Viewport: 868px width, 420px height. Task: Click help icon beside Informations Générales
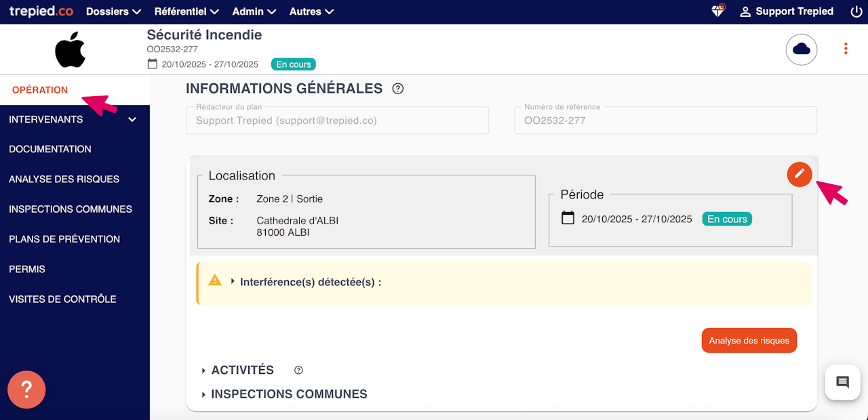pos(398,89)
